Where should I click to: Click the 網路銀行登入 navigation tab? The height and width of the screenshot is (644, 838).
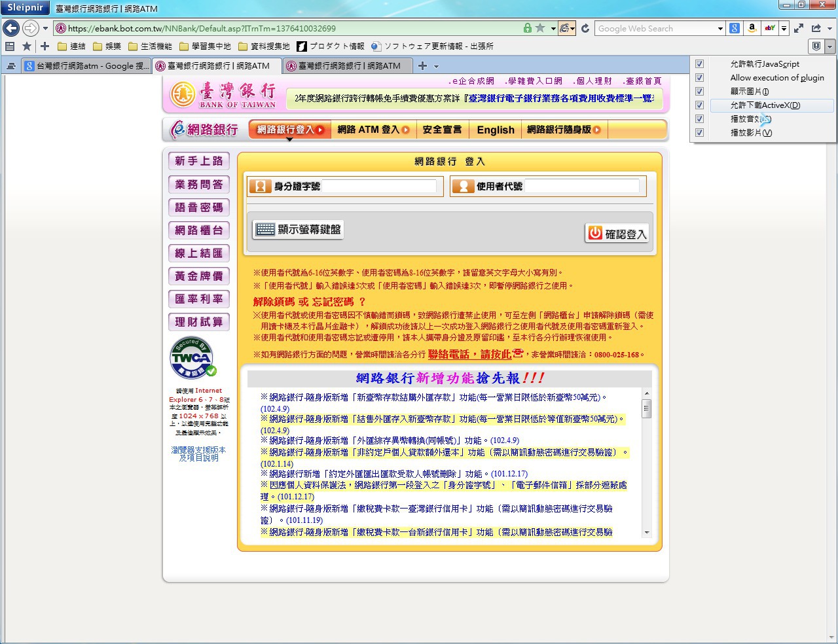(289, 130)
